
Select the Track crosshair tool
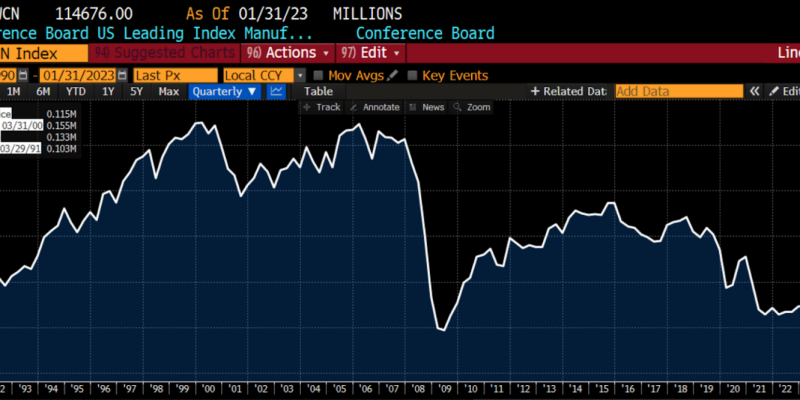pos(322,107)
